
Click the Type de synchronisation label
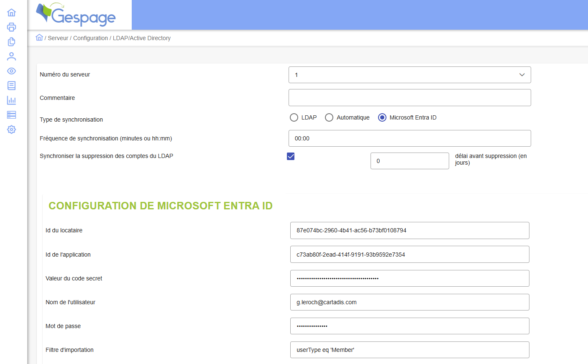coord(71,120)
